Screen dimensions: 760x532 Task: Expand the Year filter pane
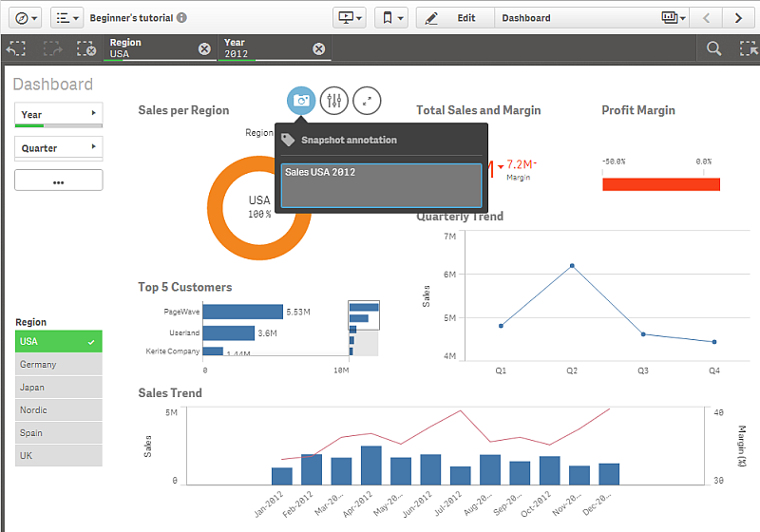click(58, 114)
